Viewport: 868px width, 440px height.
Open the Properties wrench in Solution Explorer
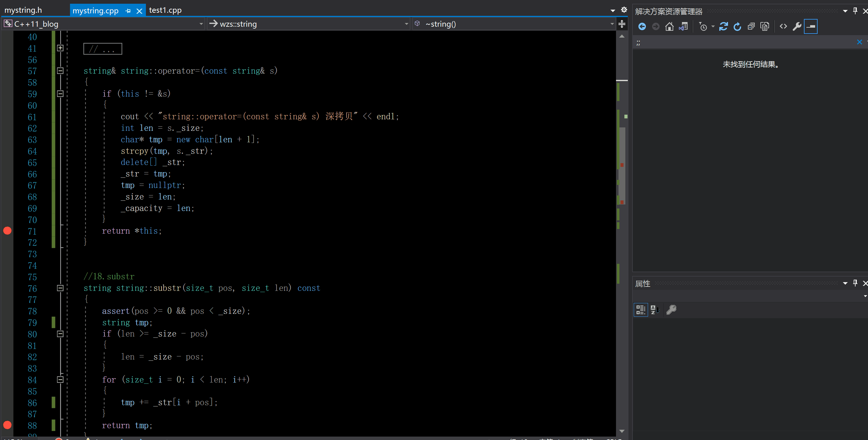pos(796,27)
